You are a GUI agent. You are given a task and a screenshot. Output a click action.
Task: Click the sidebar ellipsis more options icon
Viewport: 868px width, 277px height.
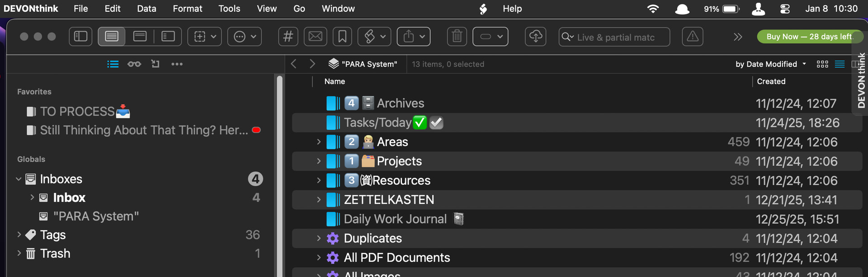pyautogui.click(x=177, y=64)
